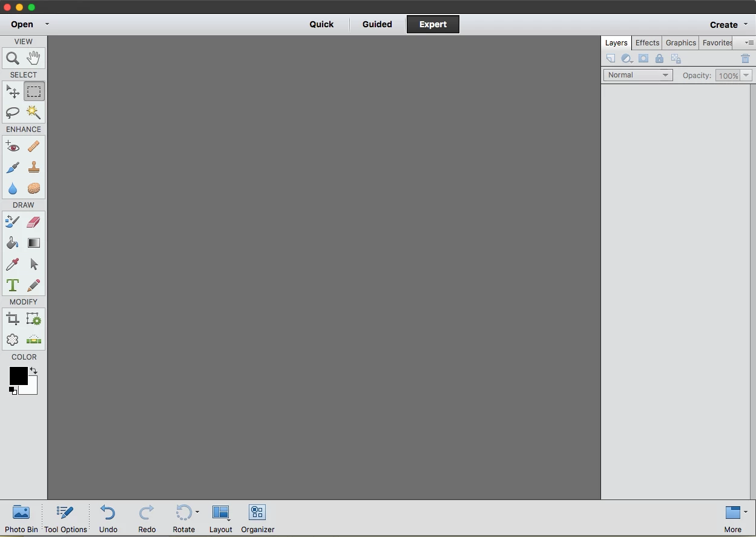Toggle the Tool Options panel
This screenshot has width=756, height=537.
65,519
